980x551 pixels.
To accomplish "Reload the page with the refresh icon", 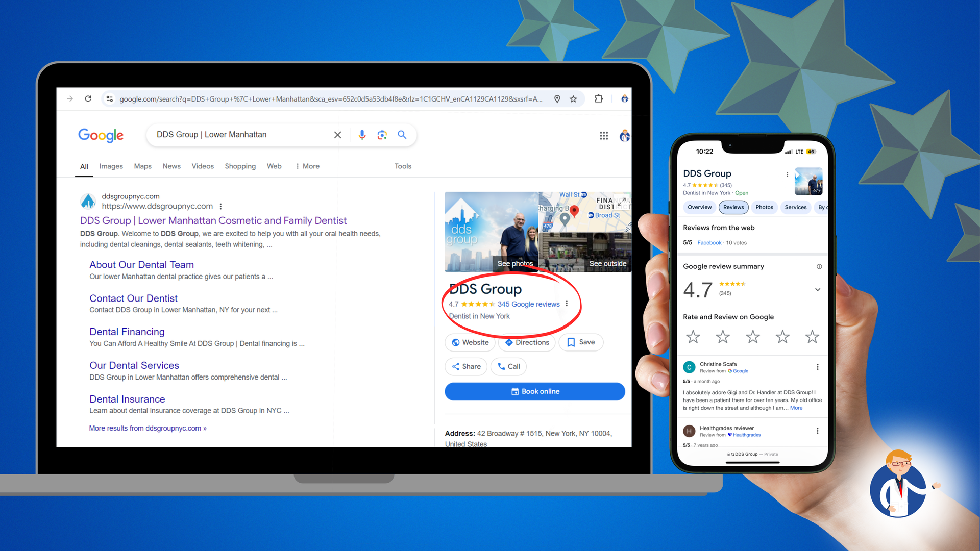I will pyautogui.click(x=88, y=98).
